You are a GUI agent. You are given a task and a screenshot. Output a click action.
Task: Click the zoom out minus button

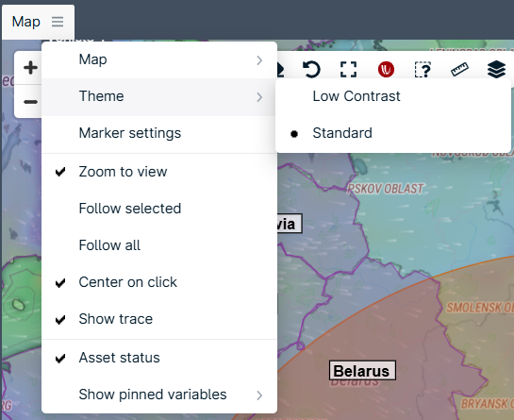[x=30, y=102]
